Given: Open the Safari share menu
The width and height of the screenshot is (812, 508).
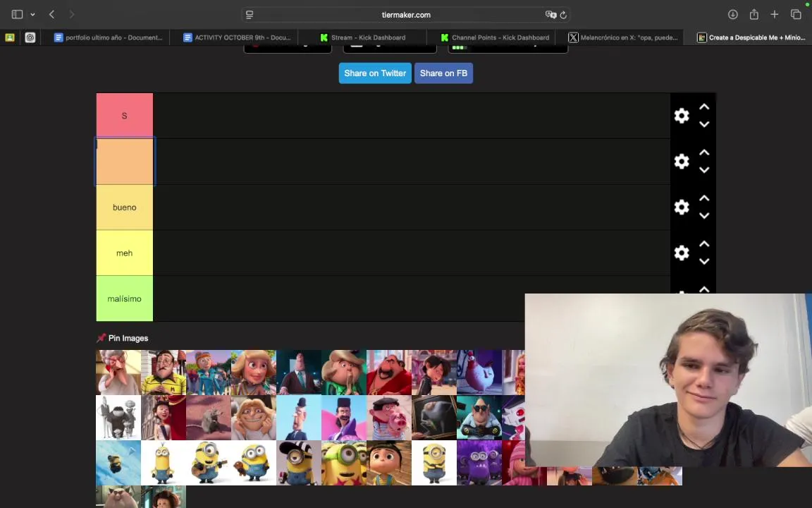Looking at the screenshot, I should tap(754, 15).
